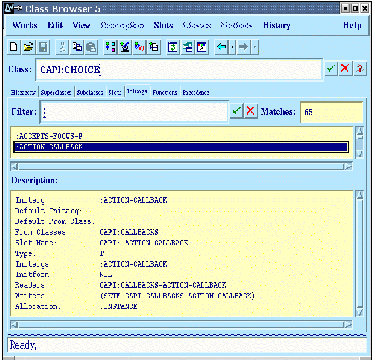Go back with the cyan left arrow
This screenshot has width=379, height=361.
tap(221, 48)
